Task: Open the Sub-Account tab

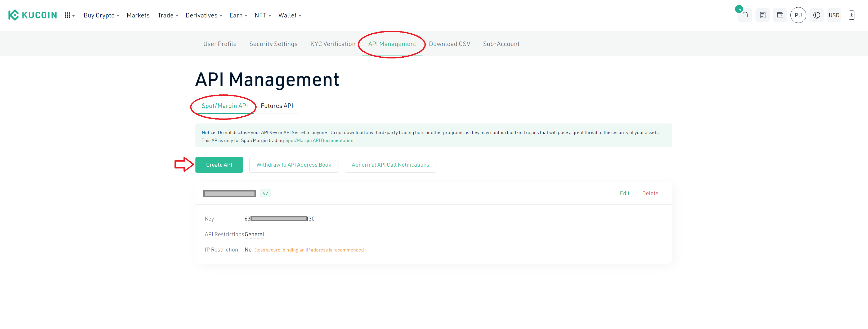Action: [x=501, y=44]
